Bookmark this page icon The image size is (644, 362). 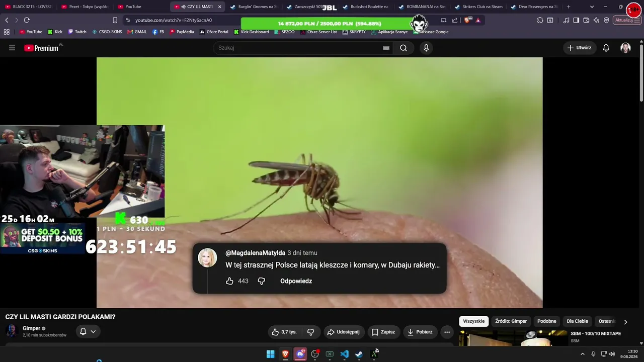115,20
